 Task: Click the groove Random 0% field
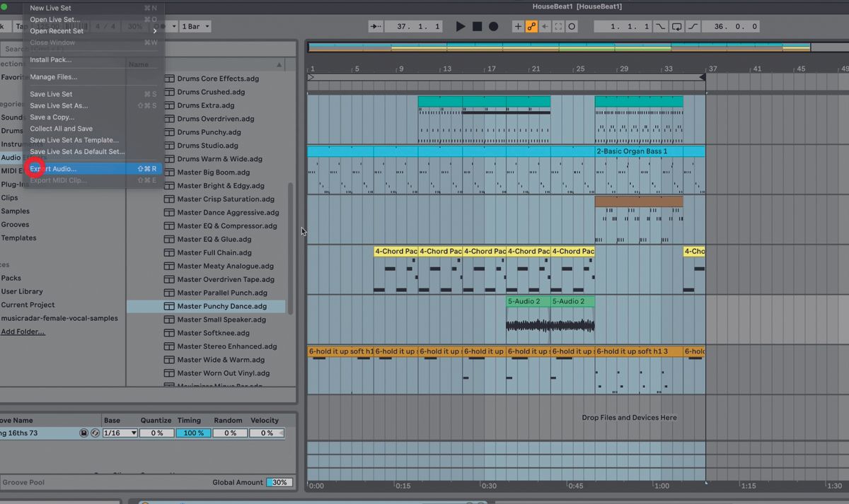(x=230, y=433)
